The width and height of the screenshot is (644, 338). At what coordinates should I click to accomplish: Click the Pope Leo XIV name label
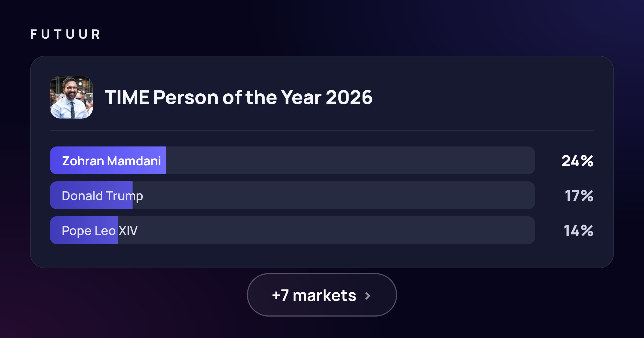pos(100,231)
